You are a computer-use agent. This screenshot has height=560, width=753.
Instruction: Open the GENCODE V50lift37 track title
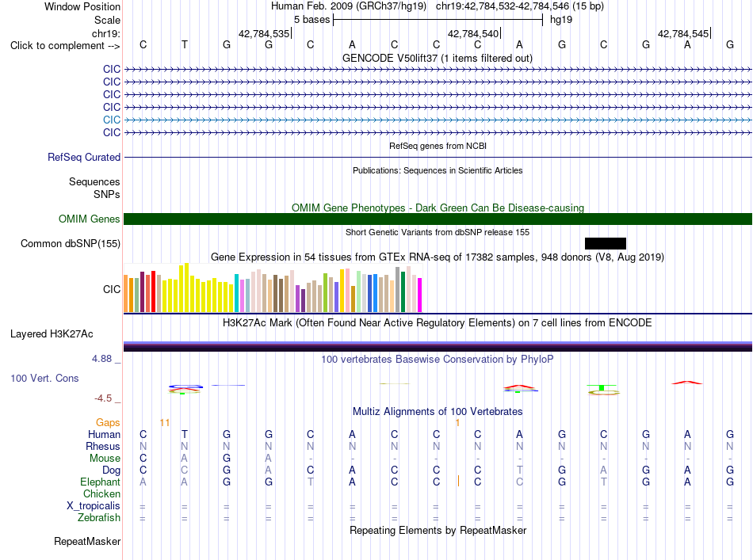437,58
